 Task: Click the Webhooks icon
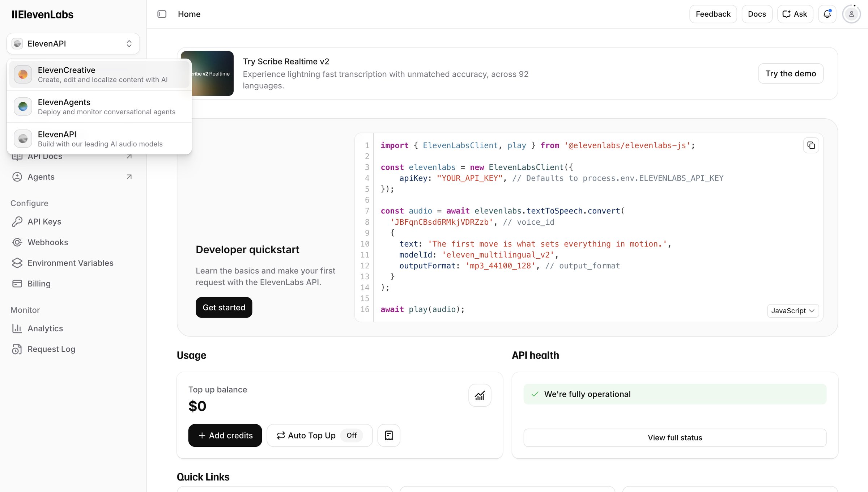pos(17,242)
